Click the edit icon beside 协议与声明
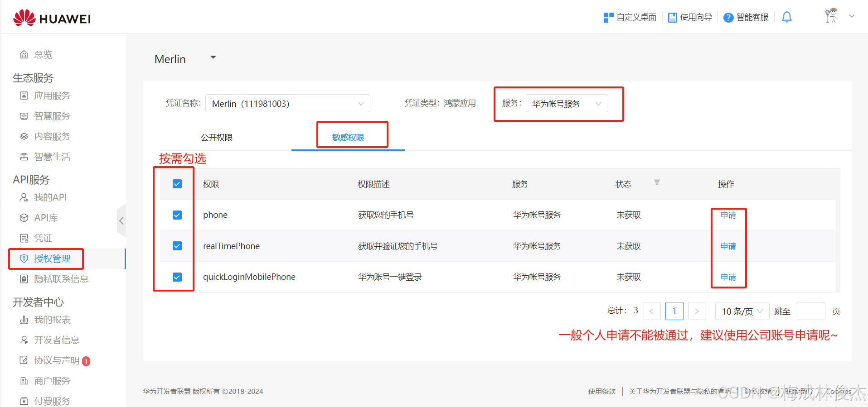 [x=24, y=360]
